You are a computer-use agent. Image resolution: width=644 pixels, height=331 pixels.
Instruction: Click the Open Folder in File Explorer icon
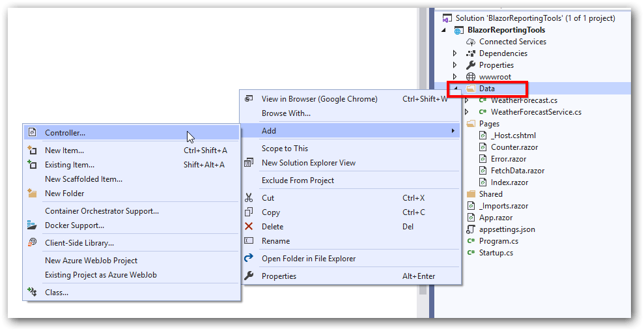point(249,259)
